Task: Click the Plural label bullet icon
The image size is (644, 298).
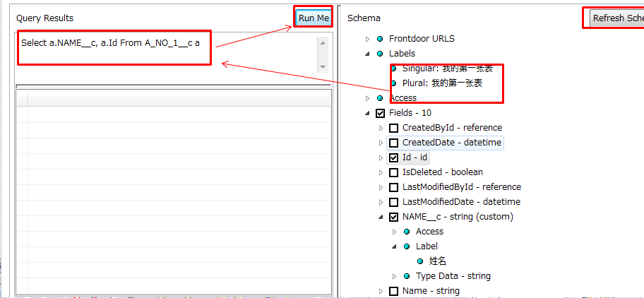Action: click(393, 83)
